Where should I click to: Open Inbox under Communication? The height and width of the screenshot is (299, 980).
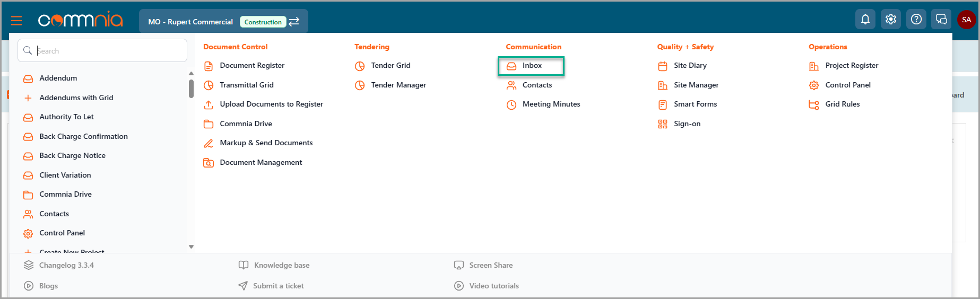click(531, 66)
